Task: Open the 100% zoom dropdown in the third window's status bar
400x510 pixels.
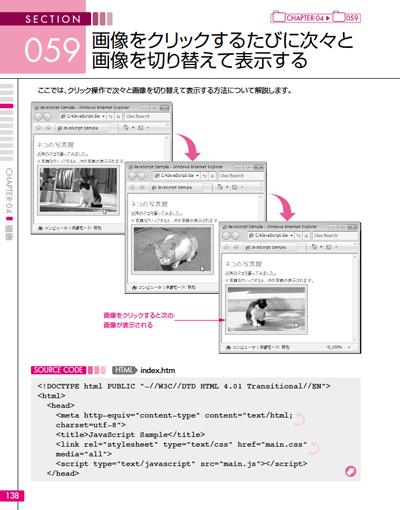Action: pyautogui.click(x=349, y=347)
